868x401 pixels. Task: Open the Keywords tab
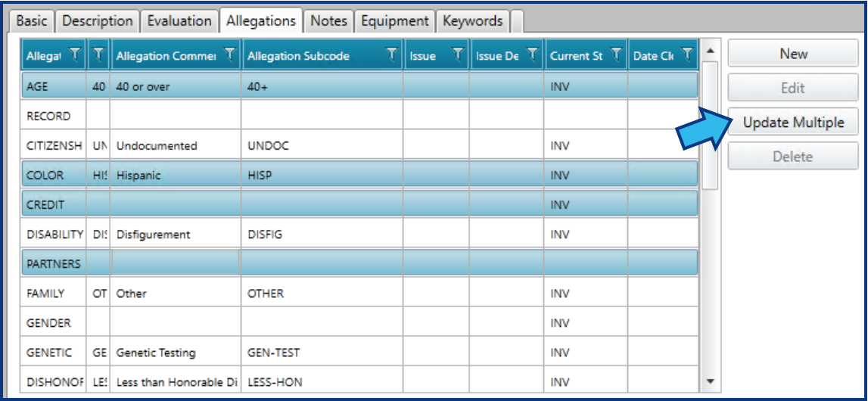(x=473, y=21)
